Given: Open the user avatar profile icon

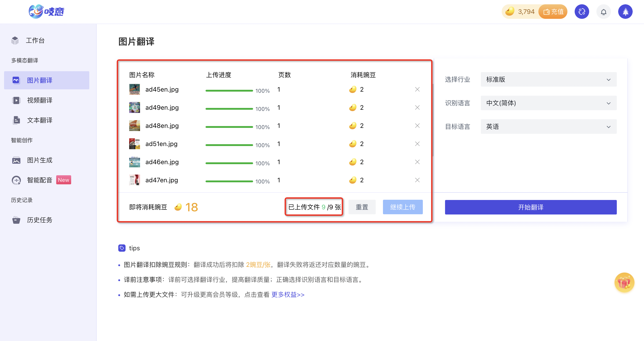Looking at the screenshot, I should (x=625, y=12).
